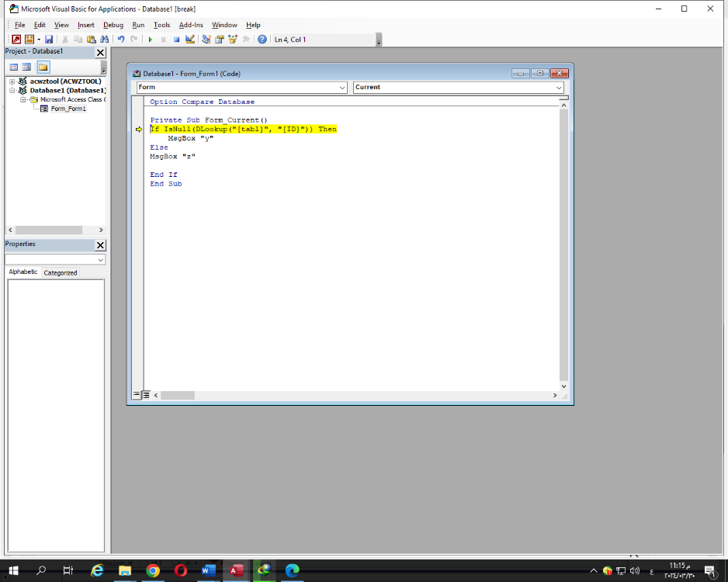Open the Current procedure dropdown
728x582 pixels.
coord(559,87)
